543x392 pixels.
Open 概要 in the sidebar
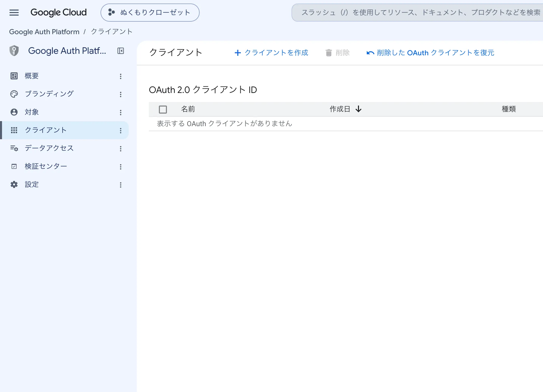click(x=64, y=76)
